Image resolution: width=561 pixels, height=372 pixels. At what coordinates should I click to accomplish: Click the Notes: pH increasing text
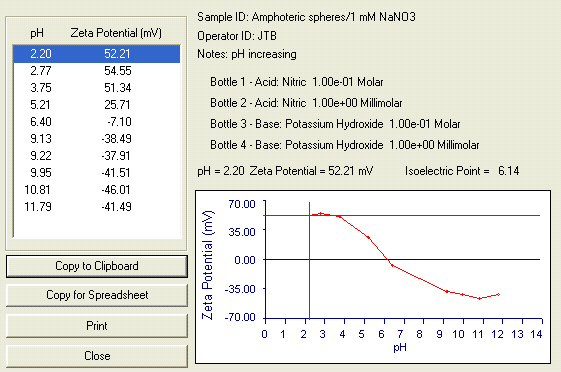[x=247, y=54]
